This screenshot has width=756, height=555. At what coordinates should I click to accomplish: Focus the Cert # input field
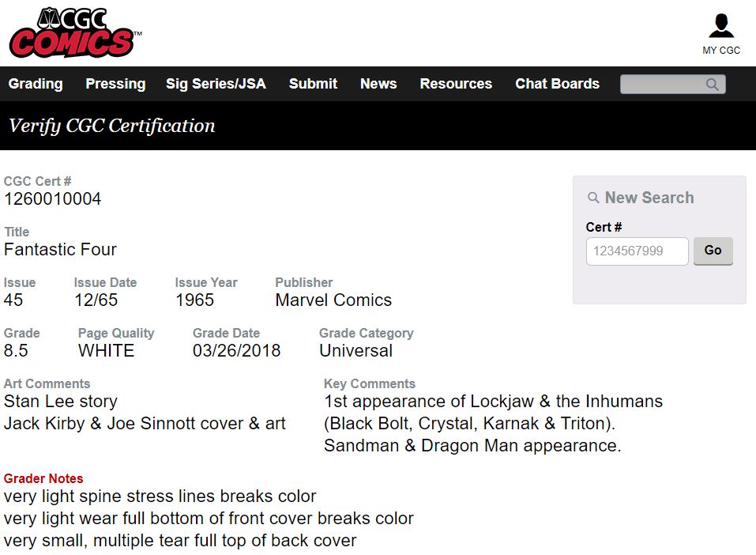[637, 251]
